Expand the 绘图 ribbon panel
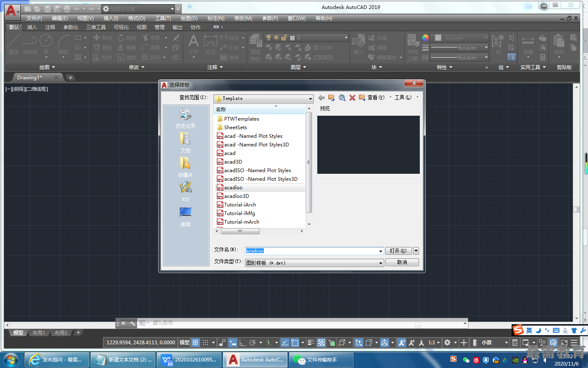 pyautogui.click(x=47, y=67)
